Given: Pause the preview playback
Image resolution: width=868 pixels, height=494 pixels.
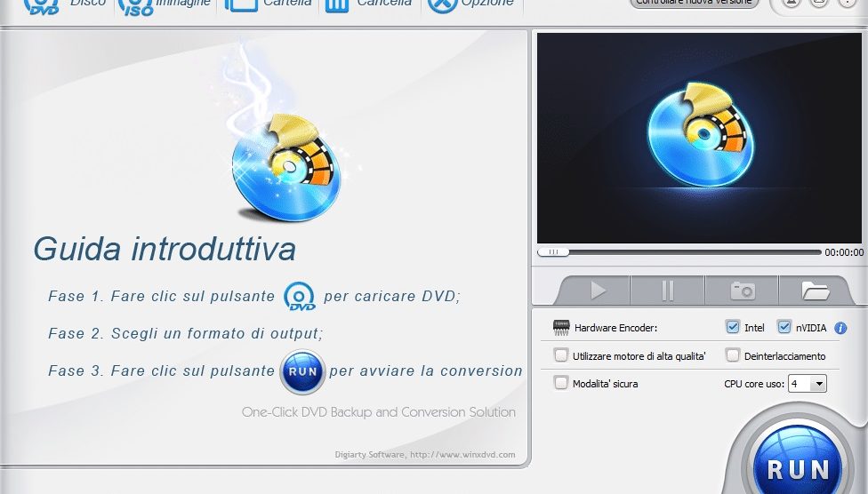Looking at the screenshot, I should pyautogui.click(x=668, y=291).
